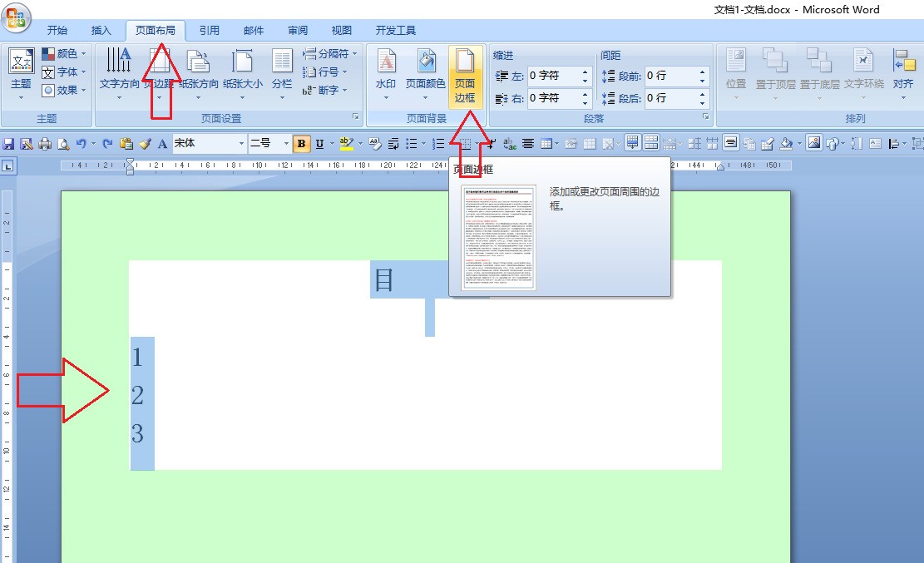Click the 页面边框 page borders button
The image size is (924, 563).
465,77
